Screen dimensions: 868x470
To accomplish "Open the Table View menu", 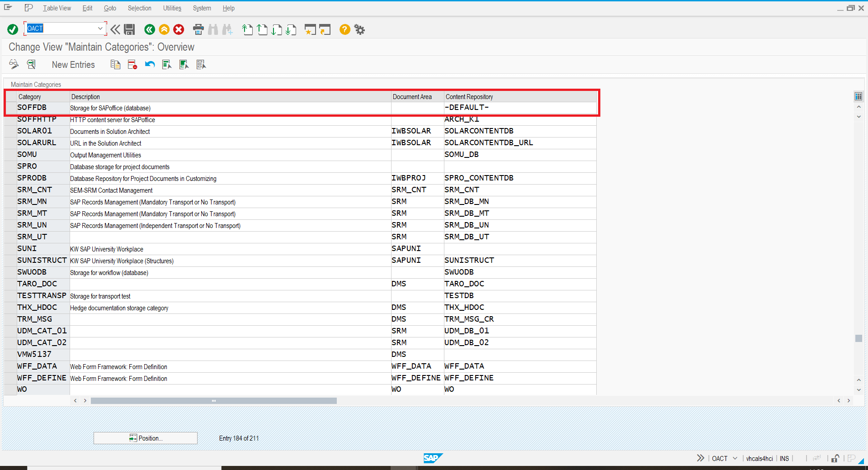I will (x=57, y=8).
